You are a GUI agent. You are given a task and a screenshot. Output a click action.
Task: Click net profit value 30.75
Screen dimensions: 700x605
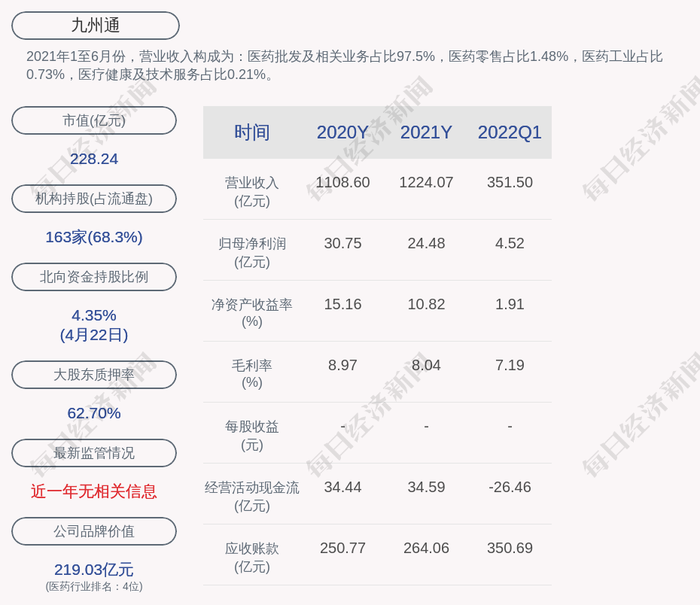(x=343, y=243)
